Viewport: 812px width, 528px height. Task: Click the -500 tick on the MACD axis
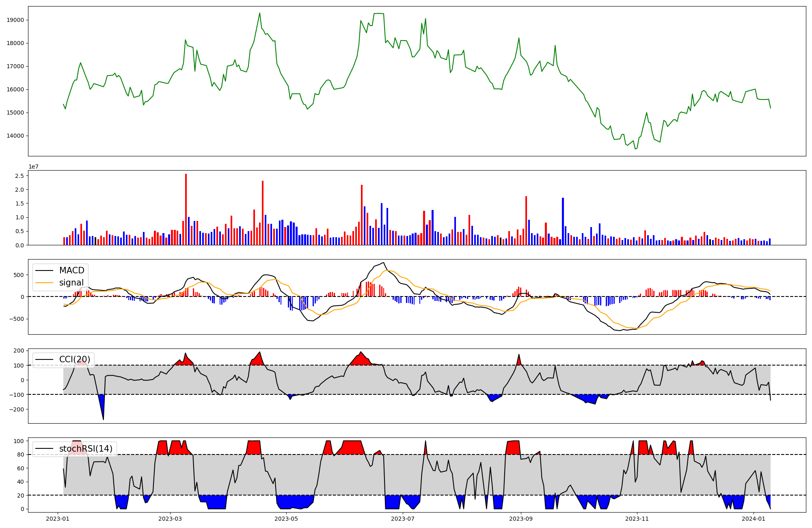(x=16, y=319)
